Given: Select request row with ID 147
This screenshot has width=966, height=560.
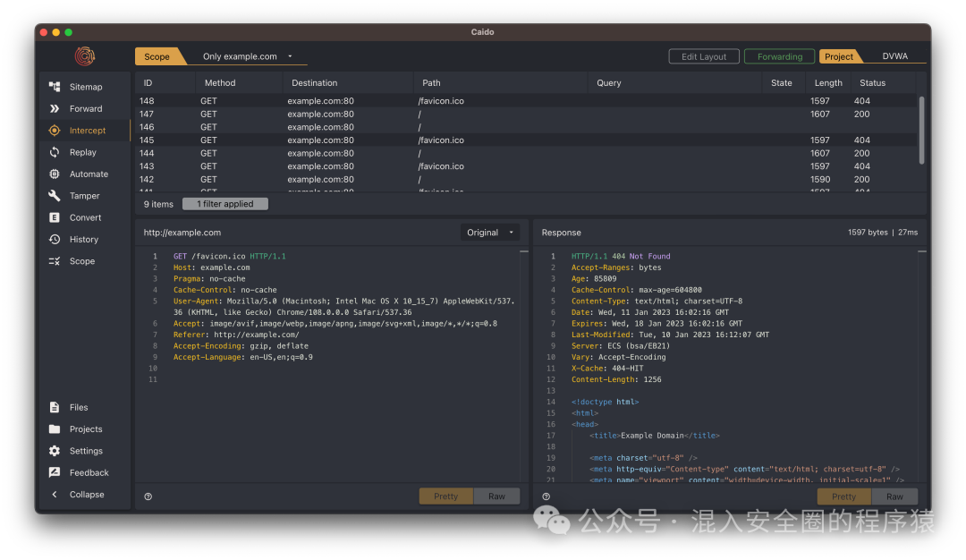Looking at the screenshot, I should click(526, 114).
